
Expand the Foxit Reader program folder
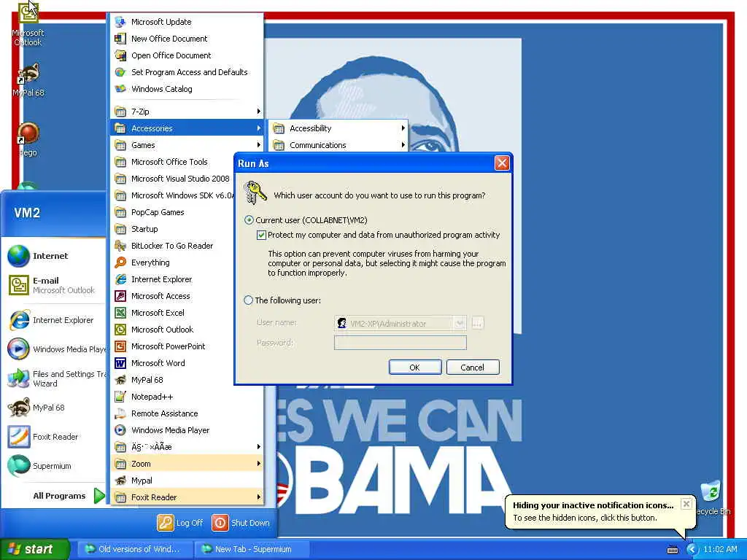click(x=187, y=497)
